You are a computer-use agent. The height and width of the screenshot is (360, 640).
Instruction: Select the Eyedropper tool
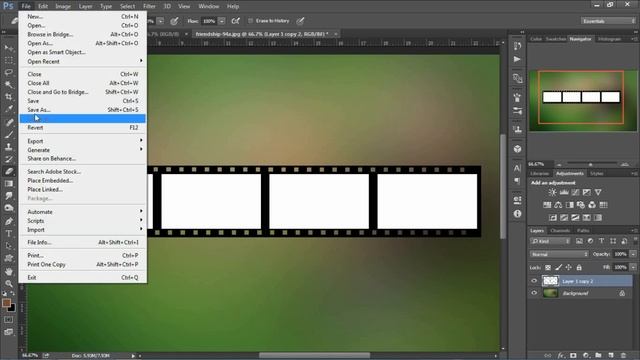9,109
